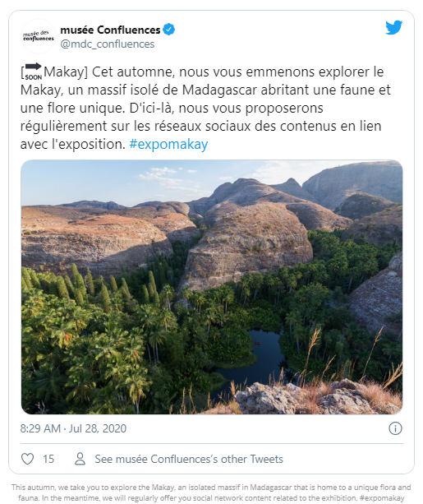Open the Makay landscape photo
This screenshot has width=423, height=504.
pos(212,287)
